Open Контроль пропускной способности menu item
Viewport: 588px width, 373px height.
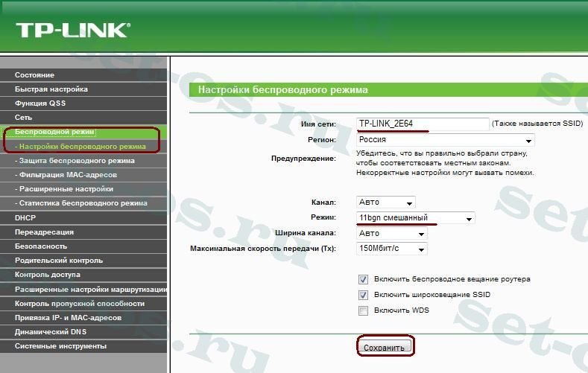[83, 304]
